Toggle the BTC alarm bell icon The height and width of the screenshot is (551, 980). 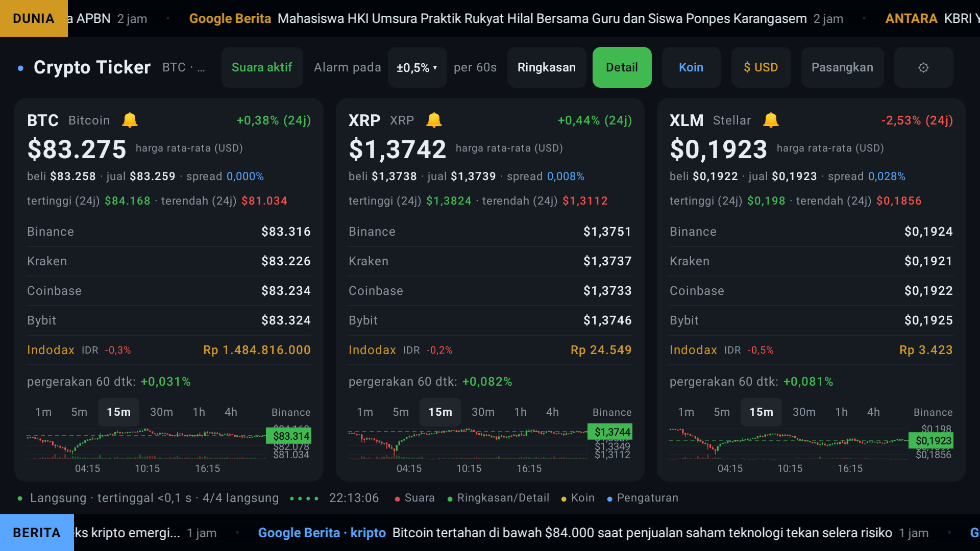pyautogui.click(x=130, y=120)
